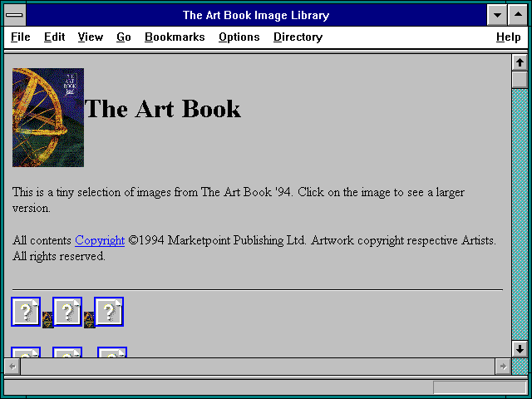The height and width of the screenshot is (399, 532).
Task: Open the View menu
Action: point(91,37)
